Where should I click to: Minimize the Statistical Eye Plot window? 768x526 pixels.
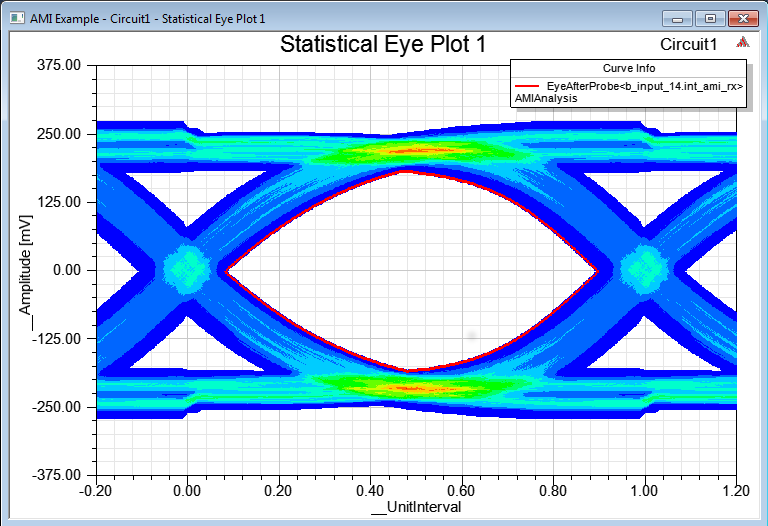pos(677,19)
